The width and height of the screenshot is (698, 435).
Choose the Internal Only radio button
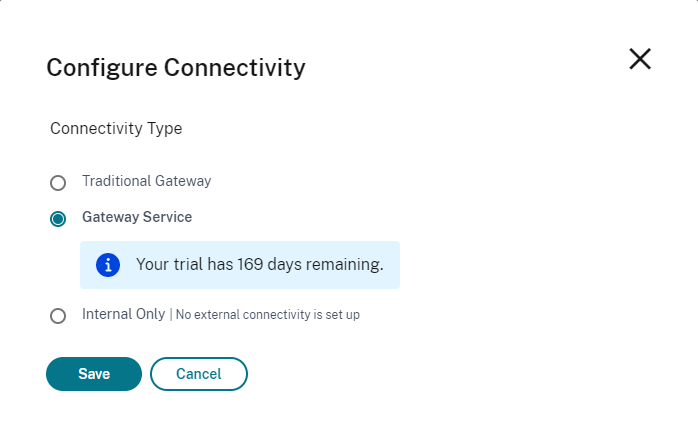pyautogui.click(x=58, y=316)
